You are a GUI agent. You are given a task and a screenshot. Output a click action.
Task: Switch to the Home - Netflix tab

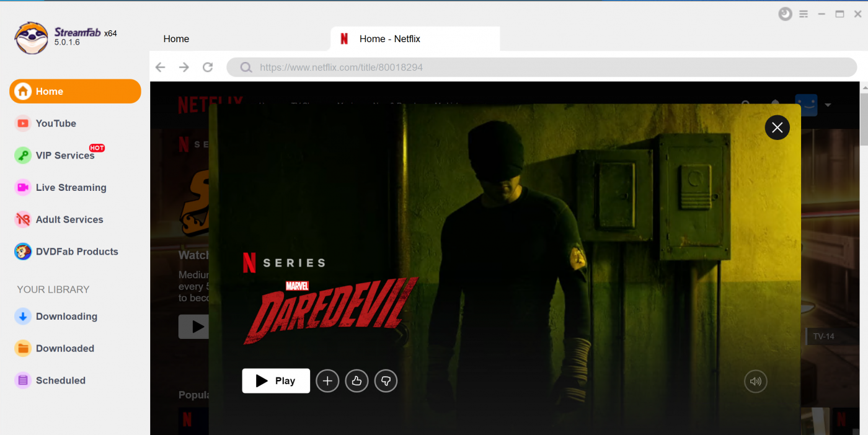click(x=415, y=38)
